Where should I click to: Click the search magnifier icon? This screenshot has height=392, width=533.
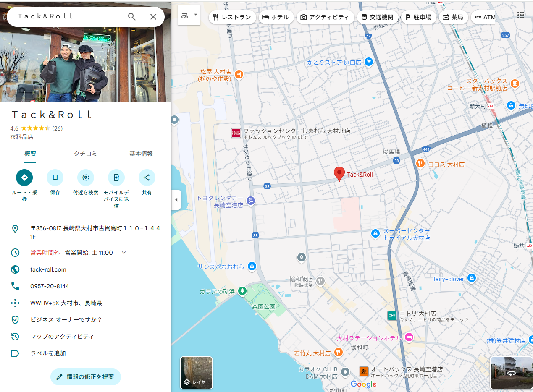(132, 17)
